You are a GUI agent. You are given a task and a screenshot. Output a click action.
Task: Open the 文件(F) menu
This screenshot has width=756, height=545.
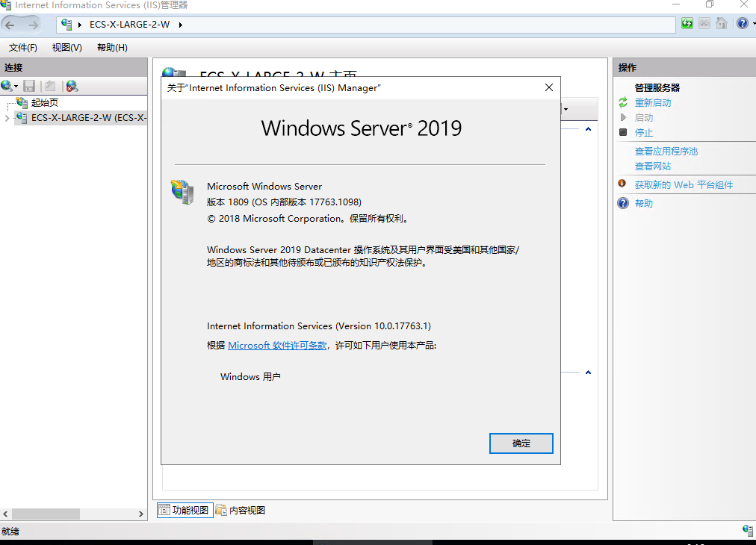[x=22, y=47]
